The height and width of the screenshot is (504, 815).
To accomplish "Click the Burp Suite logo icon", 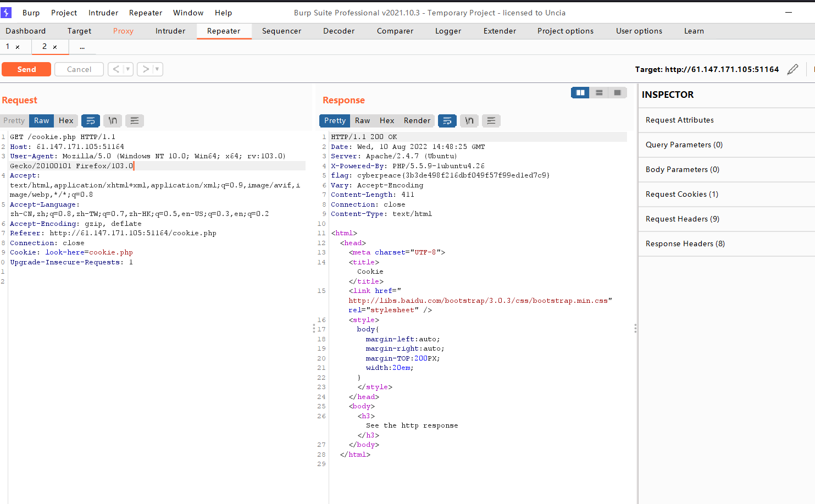I will (6, 12).
